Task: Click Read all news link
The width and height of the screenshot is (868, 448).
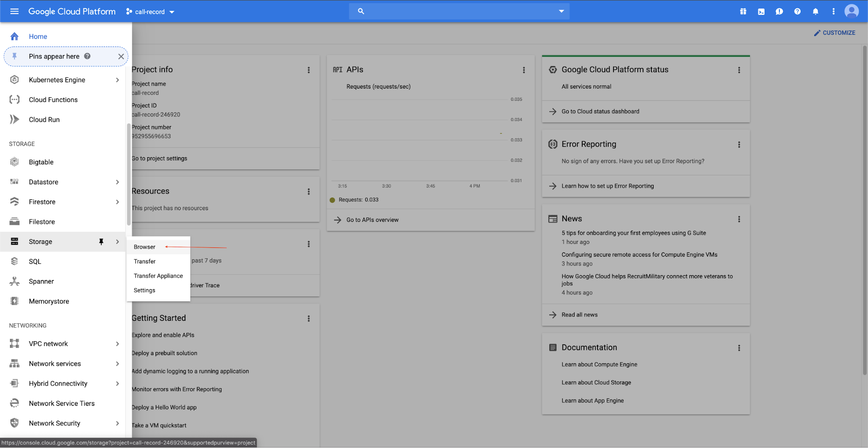Action: coord(579,315)
